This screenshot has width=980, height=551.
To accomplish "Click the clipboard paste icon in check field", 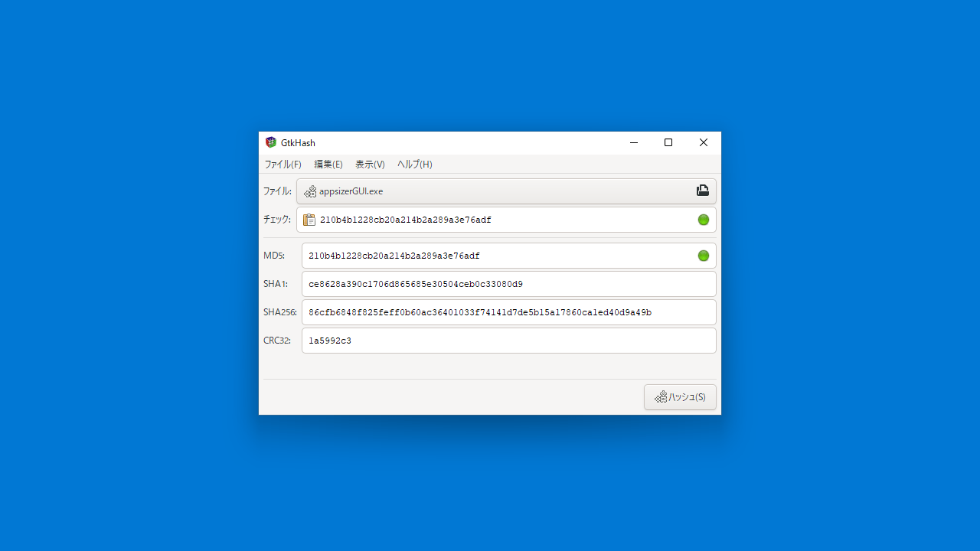I will click(309, 220).
